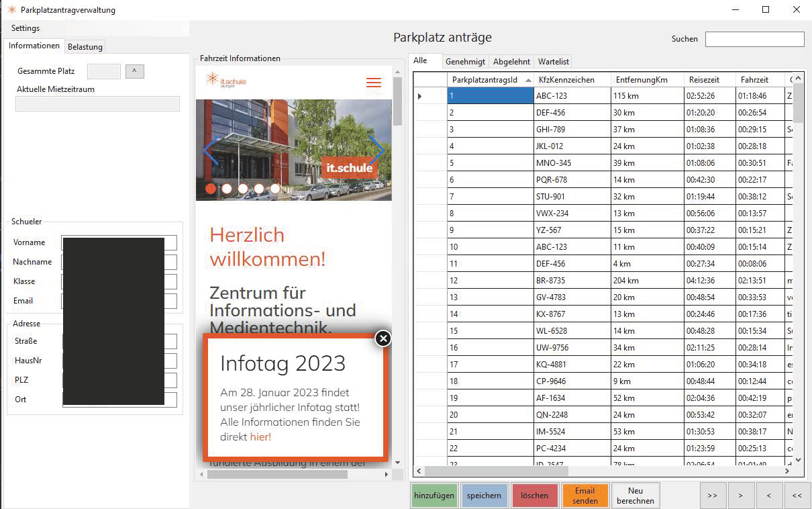This screenshot has height=509, width=812.
Task: Click the down arrow of the grid scrollbar
Action: (x=797, y=461)
